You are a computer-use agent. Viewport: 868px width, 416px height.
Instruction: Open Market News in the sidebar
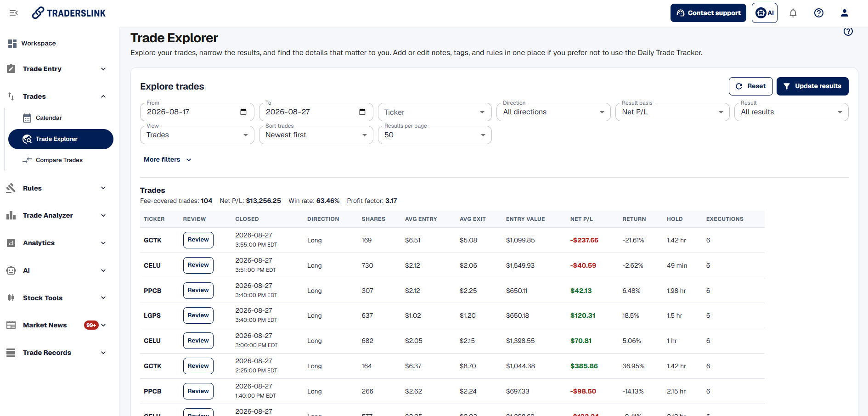point(45,325)
